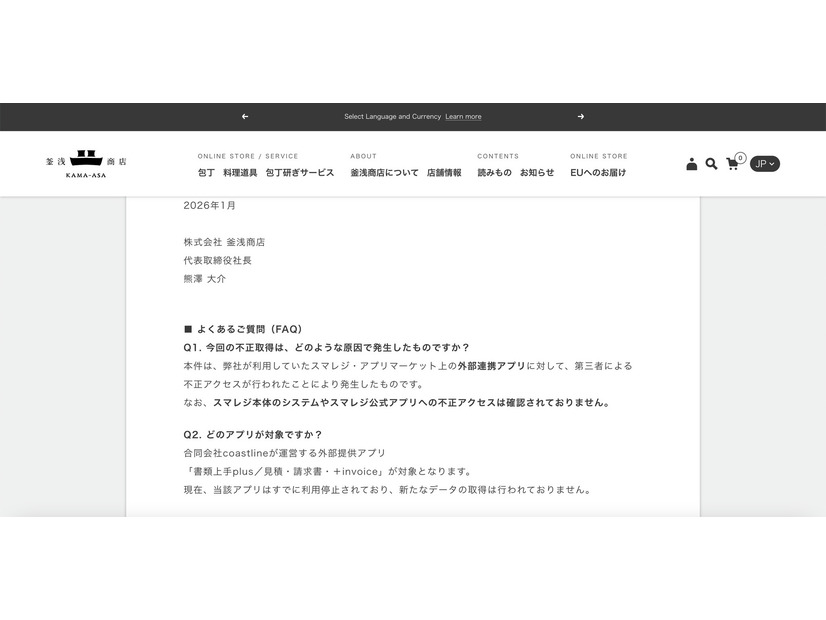Open the 料理道具 navigation item
Image resolution: width=826 pixels, height=620 pixels.
[241, 171]
